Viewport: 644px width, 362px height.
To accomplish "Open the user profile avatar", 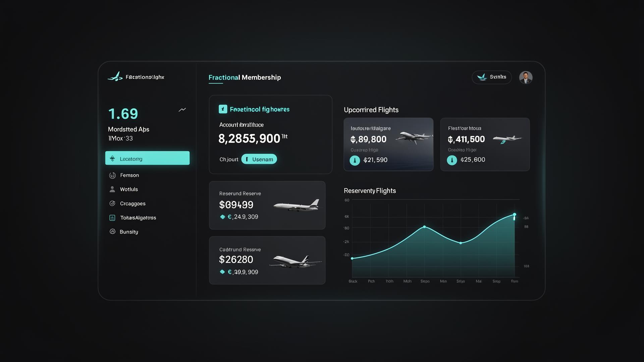I will tap(526, 77).
